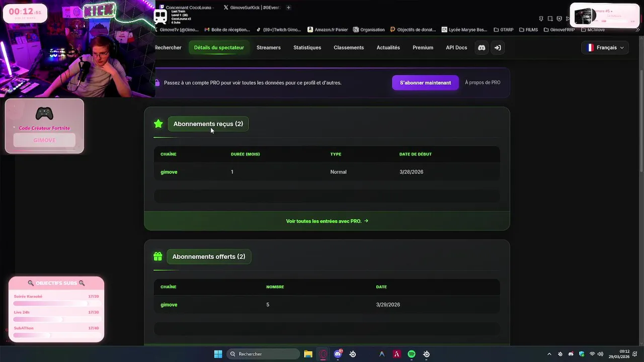Image resolution: width=644 pixels, height=362 pixels.
Task: Open Spotify from the taskbar
Action: point(412,354)
